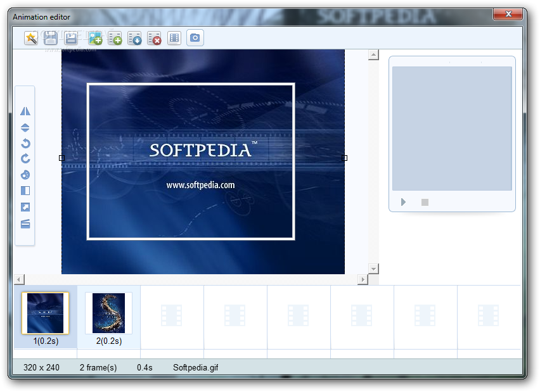Screen dimensions: 540x392
Task: Click the animation preview panel area
Action: pos(452,129)
